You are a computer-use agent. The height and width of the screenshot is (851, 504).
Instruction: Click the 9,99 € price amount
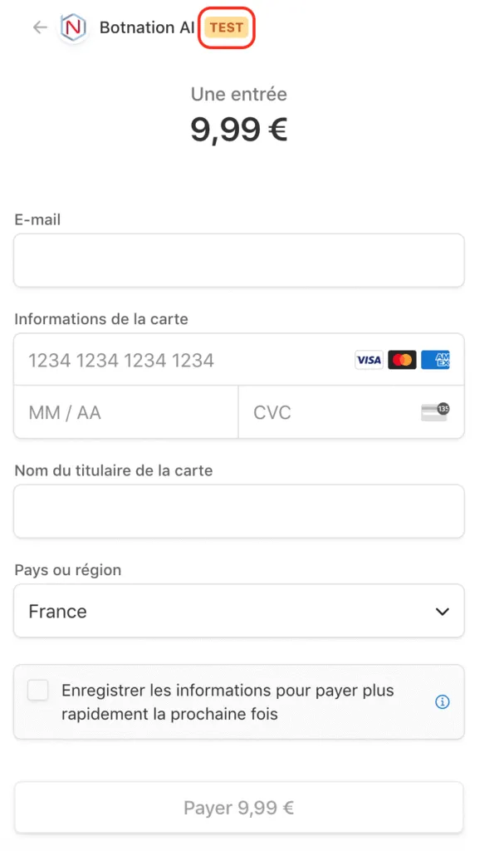point(239,130)
